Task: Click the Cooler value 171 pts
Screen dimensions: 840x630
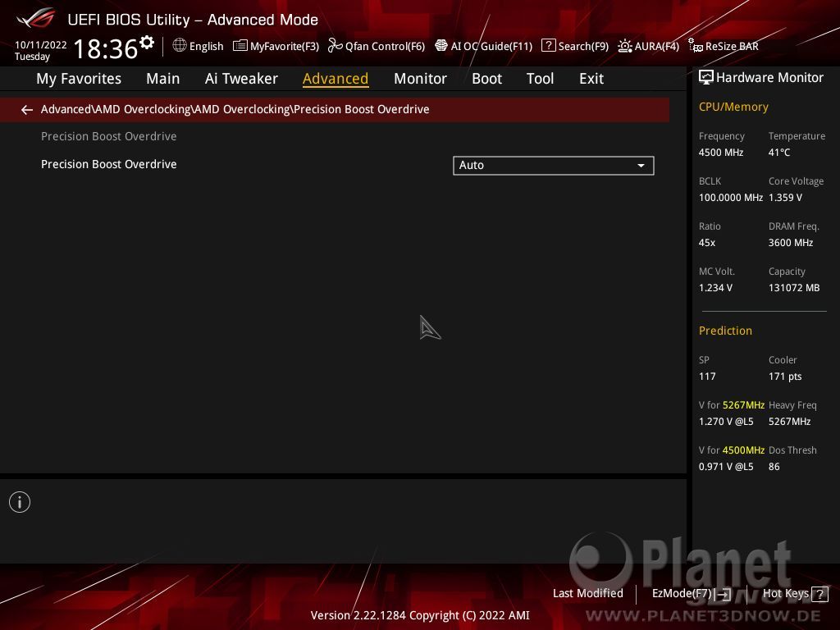Action: pos(785,377)
